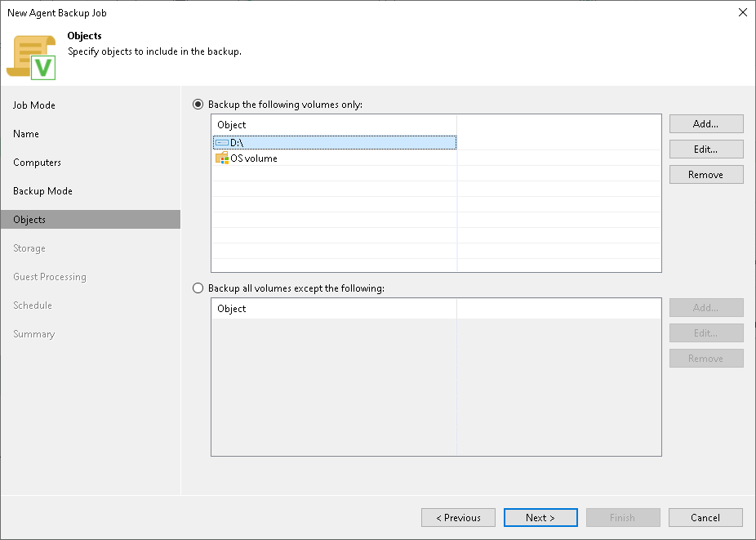The height and width of the screenshot is (540, 756).
Task: Open the Add volume dialog
Action: (705, 123)
